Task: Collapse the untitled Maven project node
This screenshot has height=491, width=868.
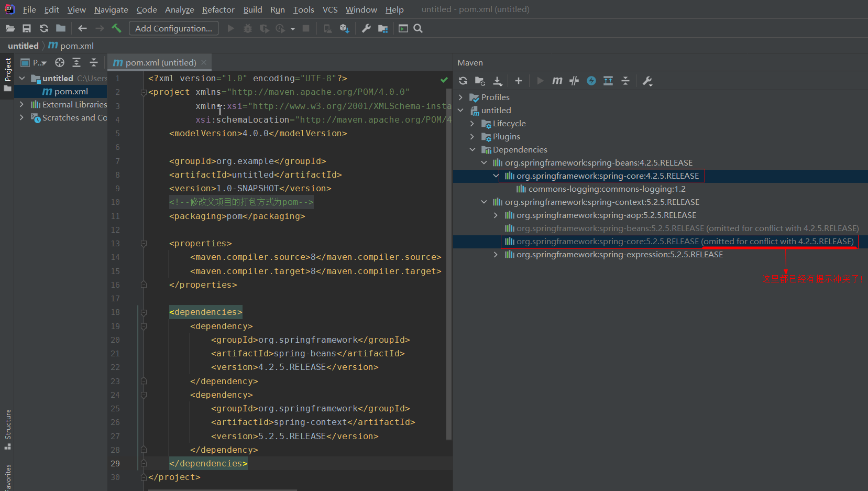Action: coord(460,111)
